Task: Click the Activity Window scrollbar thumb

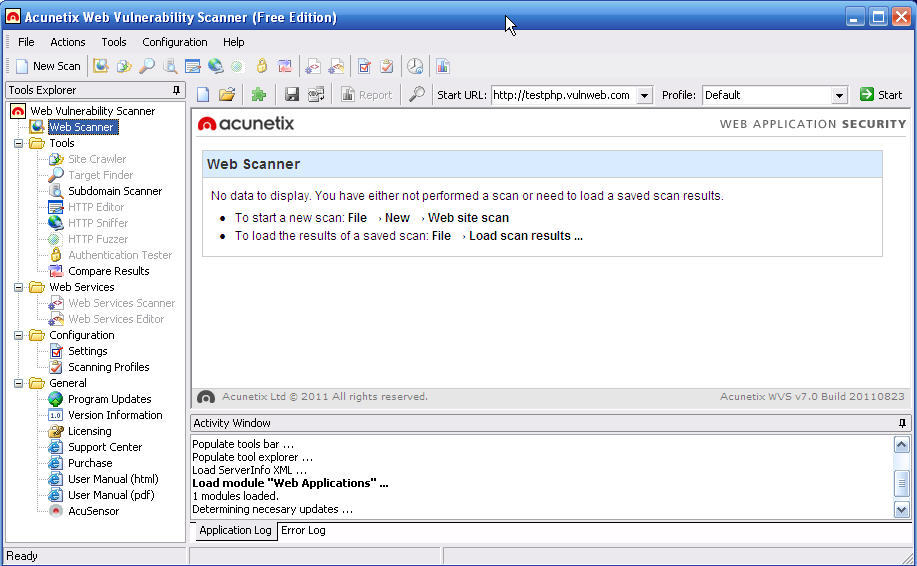Action: 901,483
